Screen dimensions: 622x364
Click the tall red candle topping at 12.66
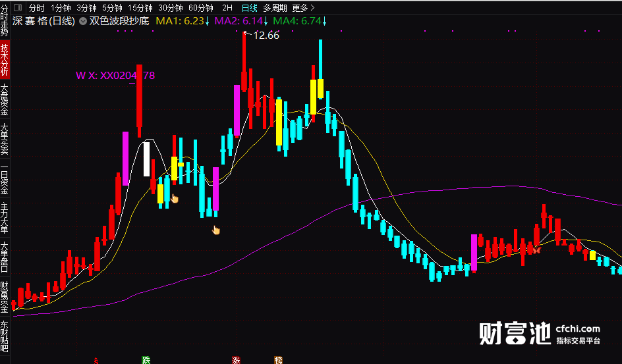(x=244, y=61)
